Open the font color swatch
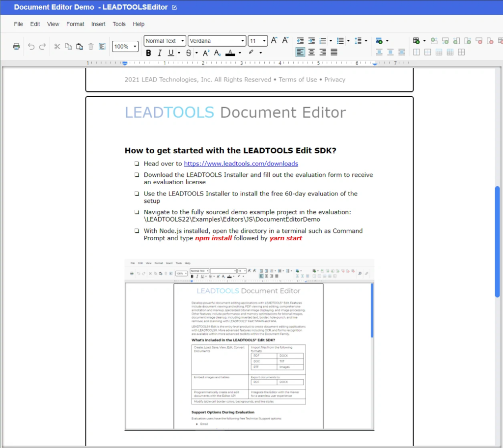Viewport: 503px width, 448px height. click(230, 53)
